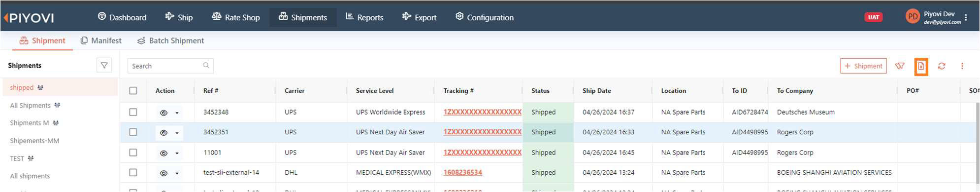Expand action dropdown for shipment 3452348
Screen dimensions: 980x192
click(x=177, y=113)
